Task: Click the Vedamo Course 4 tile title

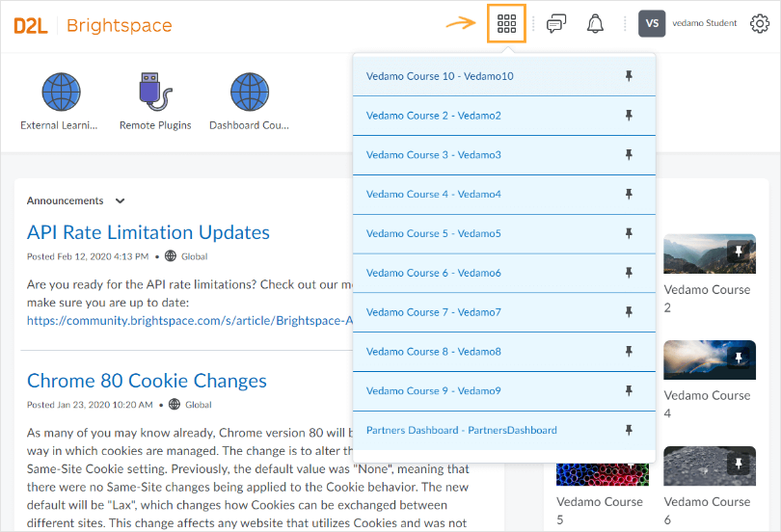Action: [707, 404]
